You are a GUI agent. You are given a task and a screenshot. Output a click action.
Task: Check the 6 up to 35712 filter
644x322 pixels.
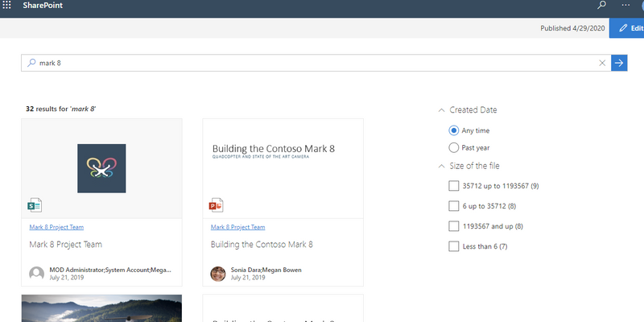click(454, 206)
